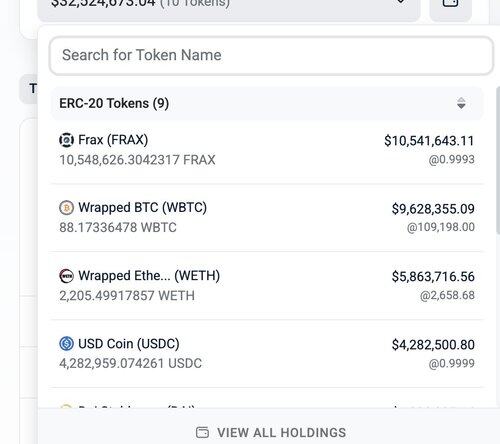Open the $32M token holdings dropdown box
Viewport: 500px width, 444px height.
pyautogui.click(x=229, y=7)
